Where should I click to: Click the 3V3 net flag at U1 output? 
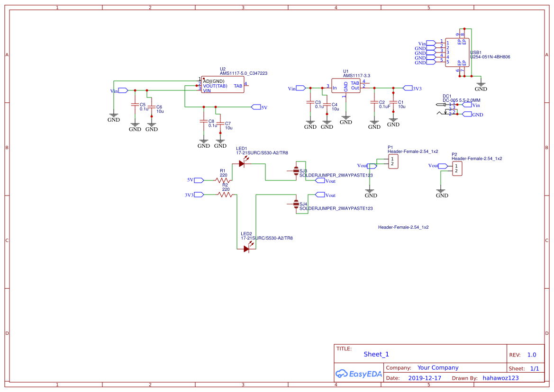point(408,88)
